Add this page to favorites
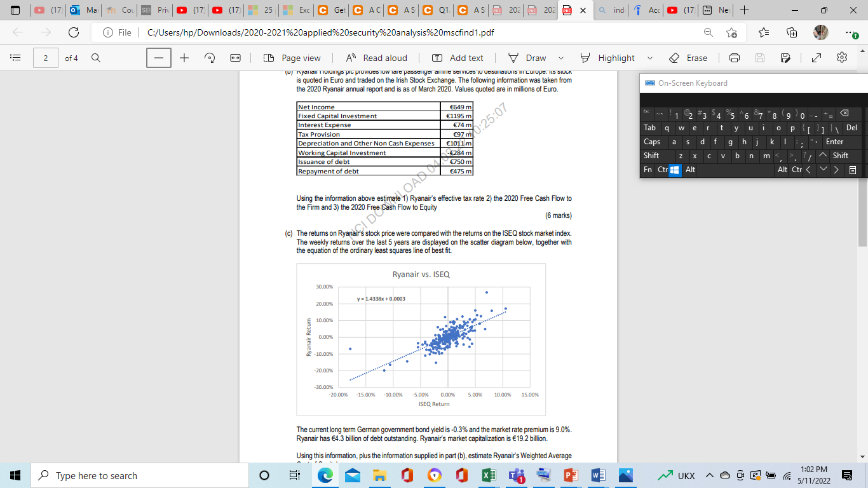Image resolution: width=868 pixels, height=488 pixels. coord(731,32)
